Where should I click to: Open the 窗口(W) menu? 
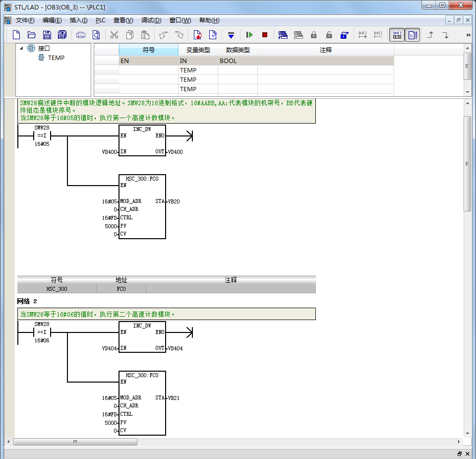[180, 20]
